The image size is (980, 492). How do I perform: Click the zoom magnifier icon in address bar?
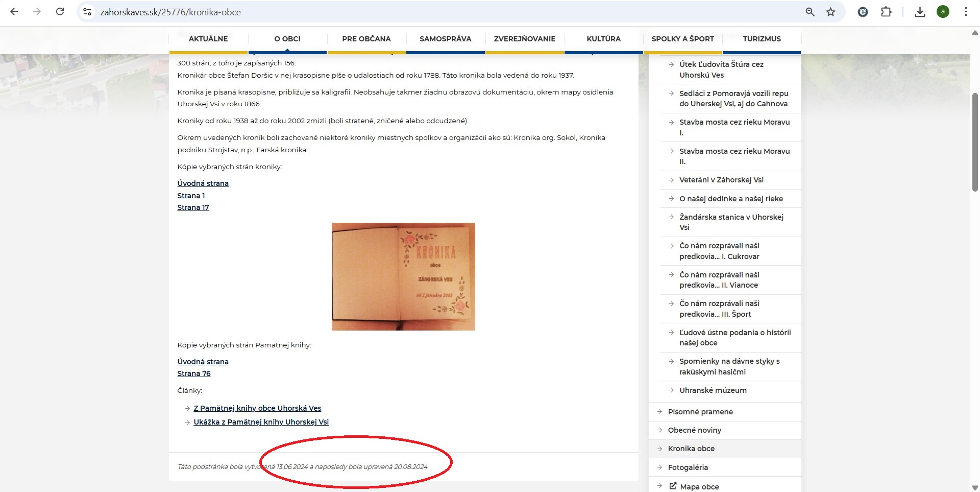coord(810,12)
